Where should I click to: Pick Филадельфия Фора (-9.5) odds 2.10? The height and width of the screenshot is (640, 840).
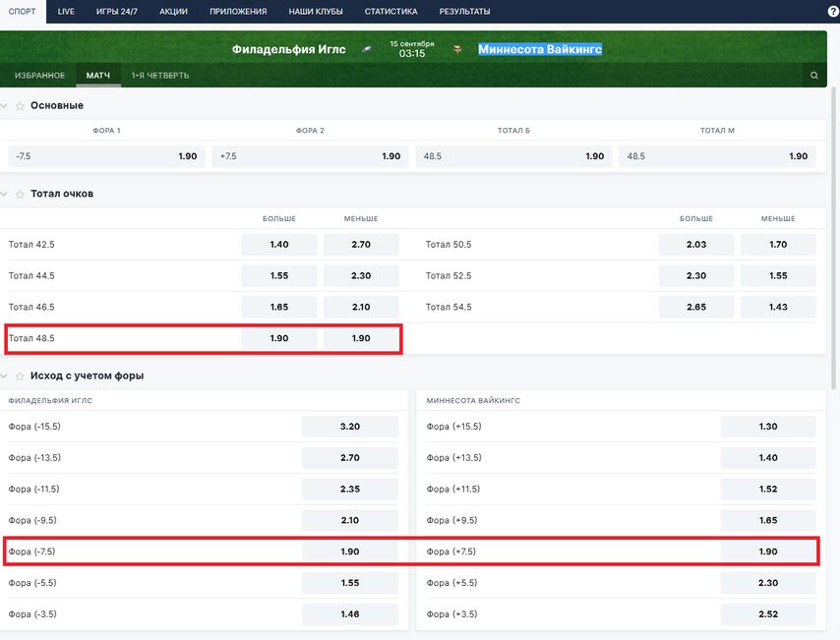click(350, 520)
